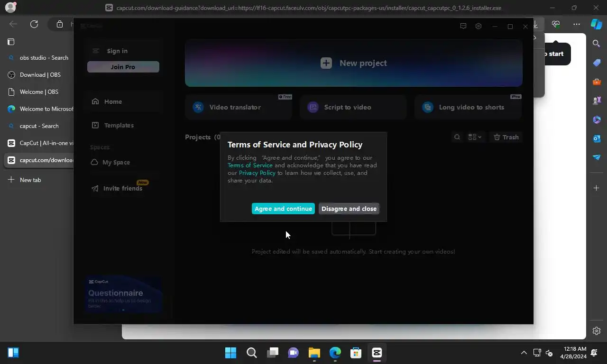Open Edge Settings and more menu
Screen dimensions: 607x364
click(x=577, y=24)
